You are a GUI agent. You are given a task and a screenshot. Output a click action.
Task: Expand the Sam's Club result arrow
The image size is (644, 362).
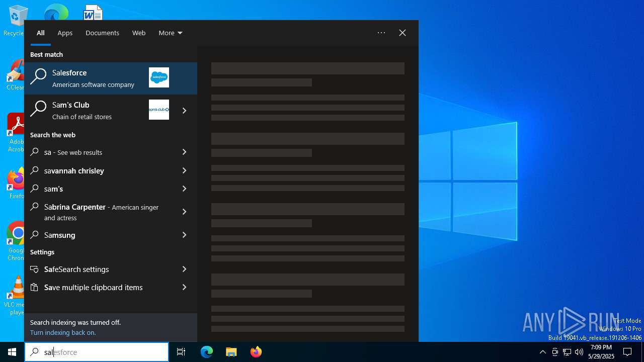[x=184, y=111]
